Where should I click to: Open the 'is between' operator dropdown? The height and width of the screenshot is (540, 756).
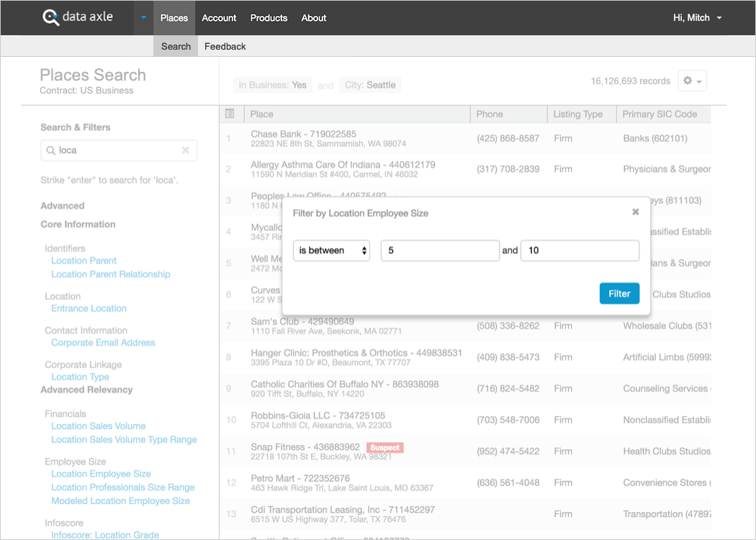(332, 251)
